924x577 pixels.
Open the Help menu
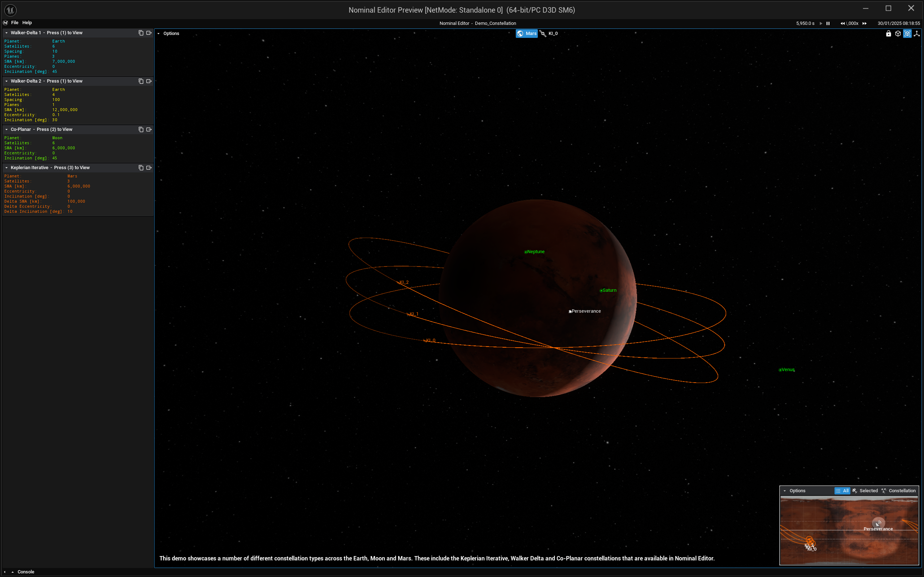[x=27, y=22]
